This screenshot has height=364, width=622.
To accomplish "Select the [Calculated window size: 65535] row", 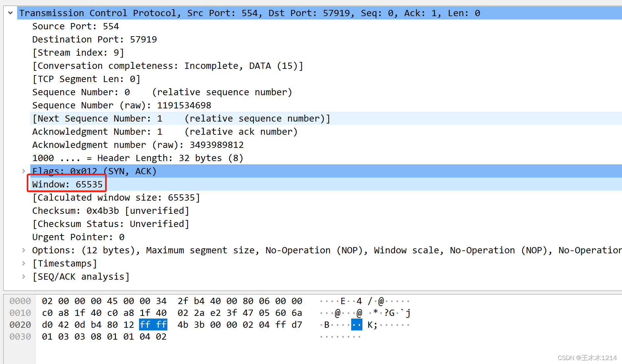I will [x=326, y=197].
